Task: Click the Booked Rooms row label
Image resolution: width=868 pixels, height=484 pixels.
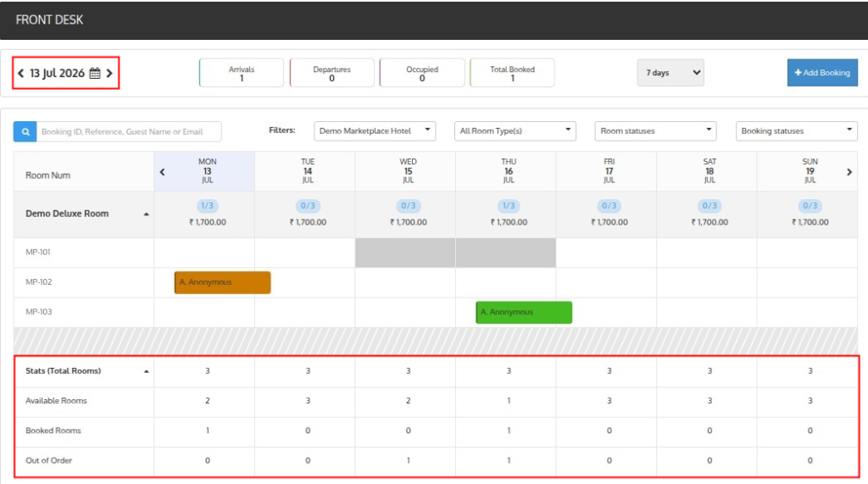Action: pos(53,431)
